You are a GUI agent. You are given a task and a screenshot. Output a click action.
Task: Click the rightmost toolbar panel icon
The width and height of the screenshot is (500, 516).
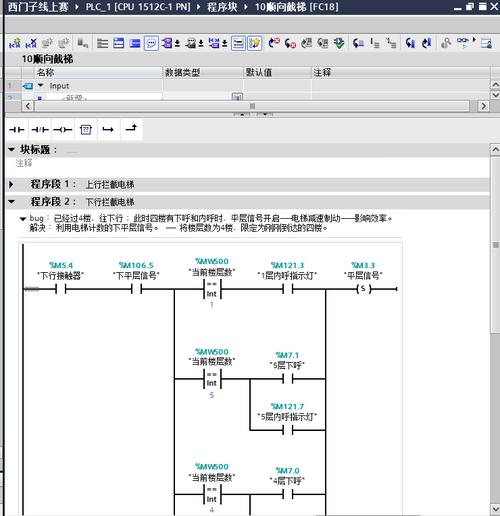click(x=487, y=43)
